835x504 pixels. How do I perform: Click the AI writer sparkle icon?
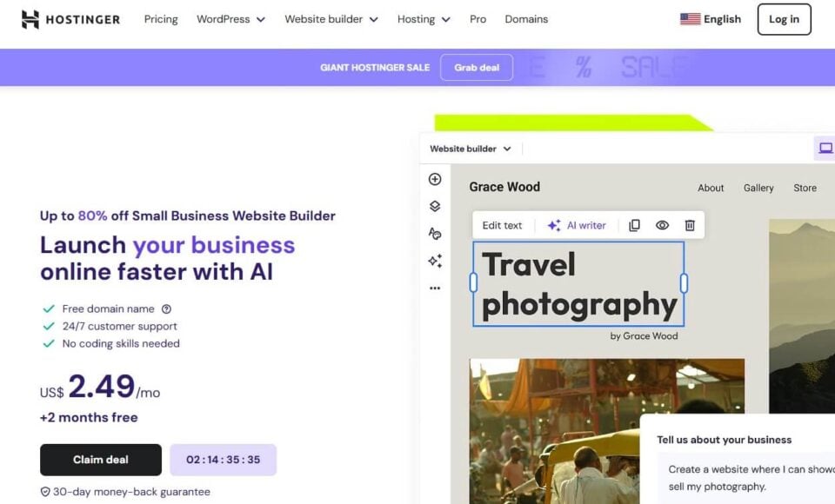tap(554, 225)
